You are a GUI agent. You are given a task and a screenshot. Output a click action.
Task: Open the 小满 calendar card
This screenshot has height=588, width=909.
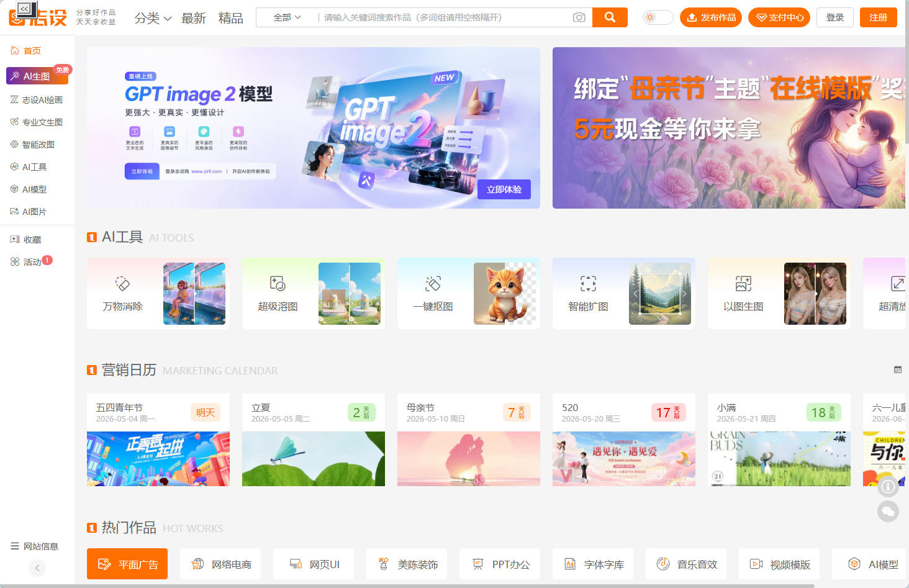coord(779,440)
